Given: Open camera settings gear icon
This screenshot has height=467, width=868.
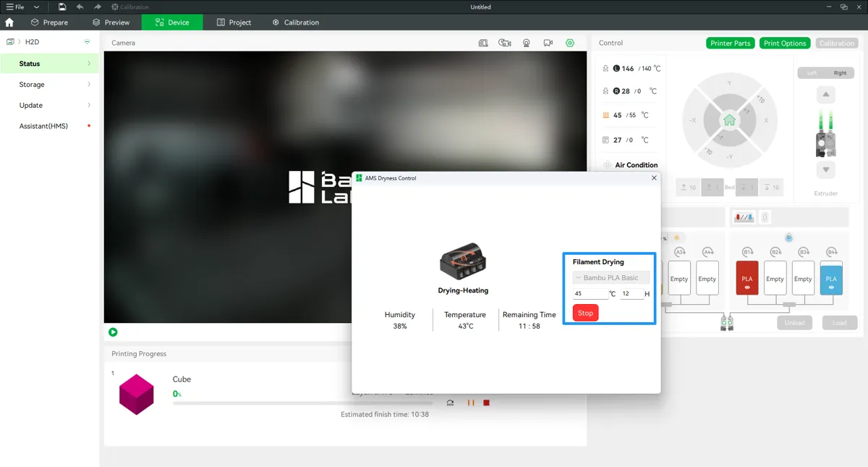Looking at the screenshot, I should point(570,43).
